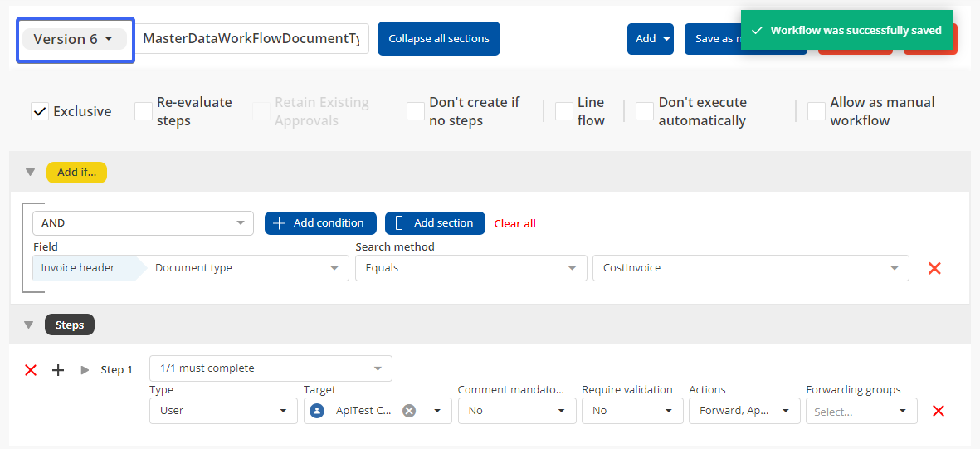980x449 pixels.
Task: Remove the Document type condition row
Action: [x=934, y=268]
